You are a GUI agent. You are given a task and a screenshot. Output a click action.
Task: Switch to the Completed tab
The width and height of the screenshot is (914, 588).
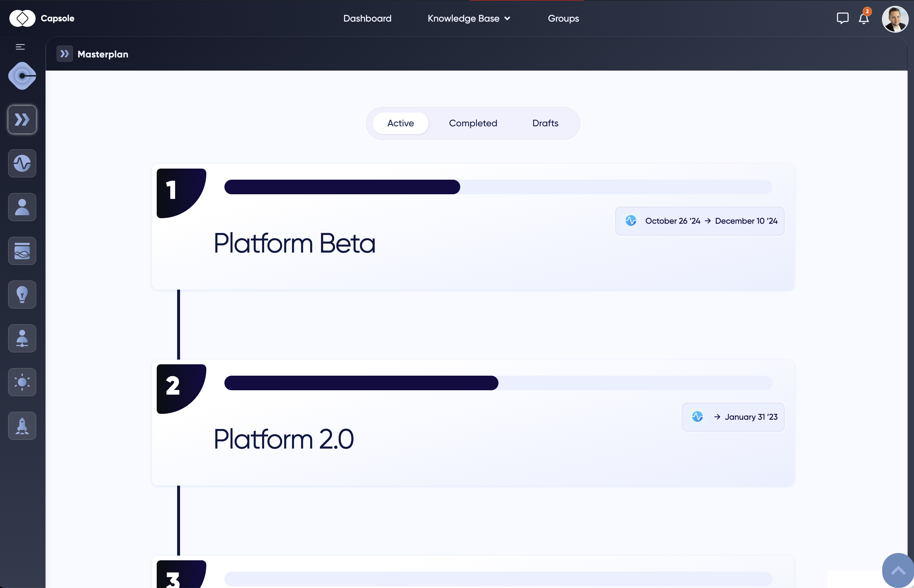coord(473,123)
